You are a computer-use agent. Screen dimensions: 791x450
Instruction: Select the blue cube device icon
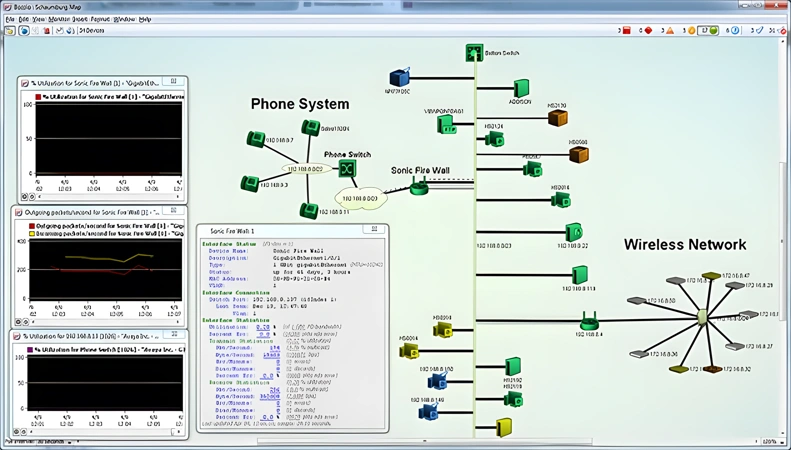tap(400, 77)
